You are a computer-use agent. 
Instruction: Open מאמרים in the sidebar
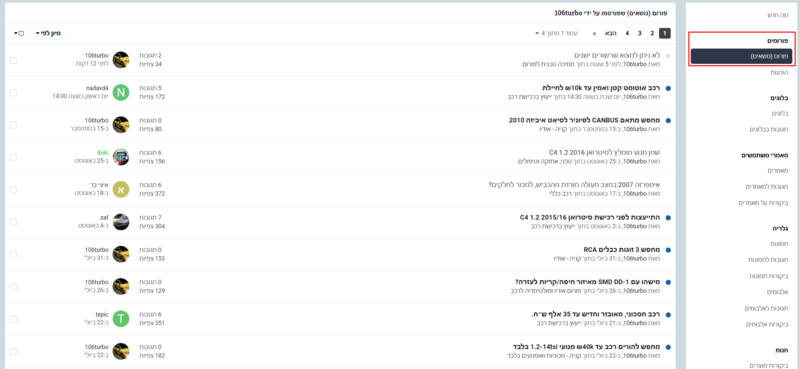(x=779, y=170)
